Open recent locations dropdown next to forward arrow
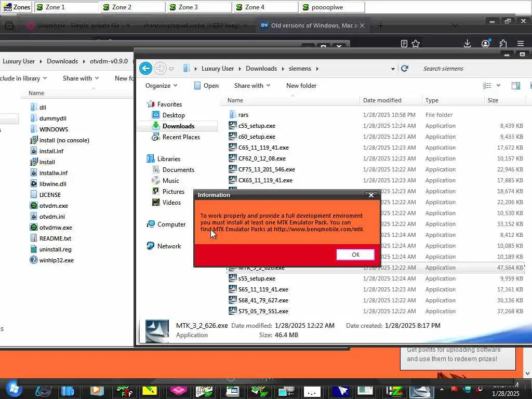This screenshot has width=532, height=399. click(x=171, y=69)
